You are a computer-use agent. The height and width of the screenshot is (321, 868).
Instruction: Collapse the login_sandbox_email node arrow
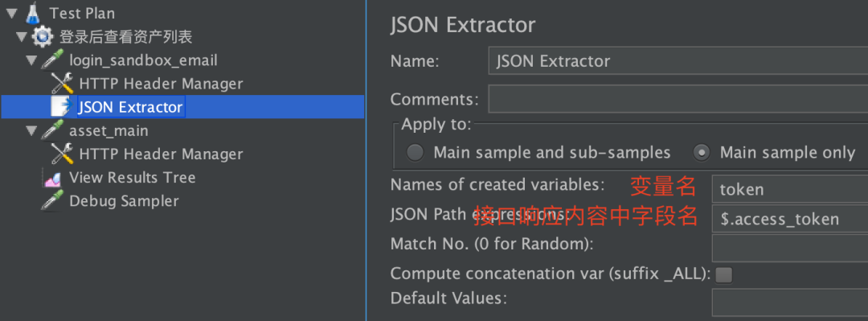point(33,60)
